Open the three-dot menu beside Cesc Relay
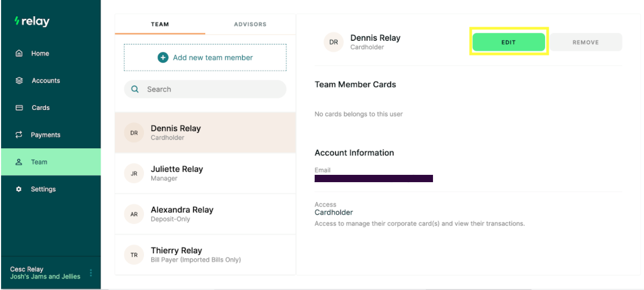 [x=91, y=273]
